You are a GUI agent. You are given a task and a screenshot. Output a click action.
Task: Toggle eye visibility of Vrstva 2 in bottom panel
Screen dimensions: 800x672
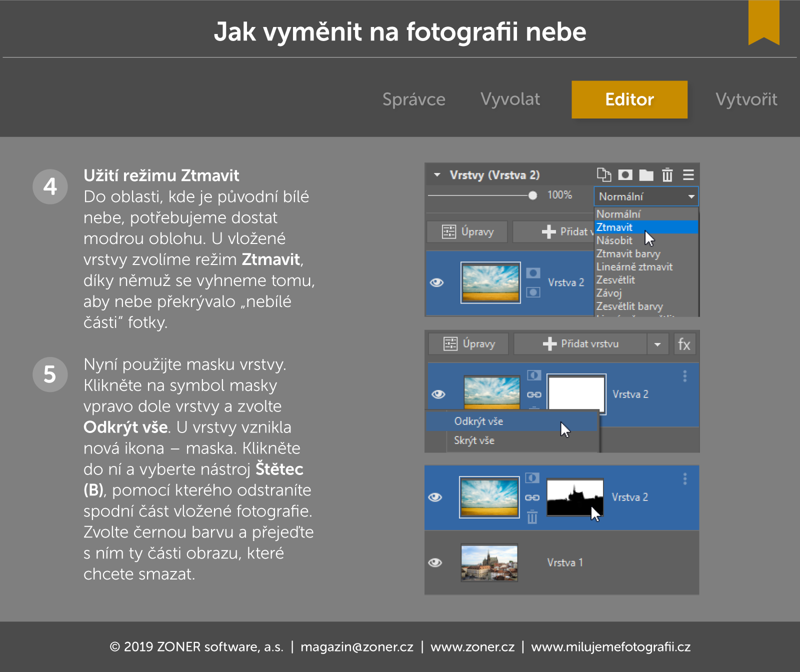click(x=435, y=497)
